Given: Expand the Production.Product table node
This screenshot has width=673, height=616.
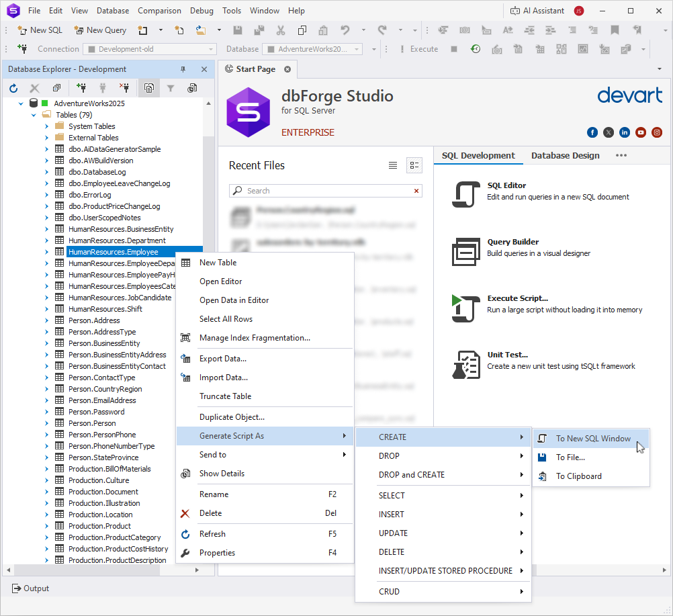Looking at the screenshot, I should 46,526.
